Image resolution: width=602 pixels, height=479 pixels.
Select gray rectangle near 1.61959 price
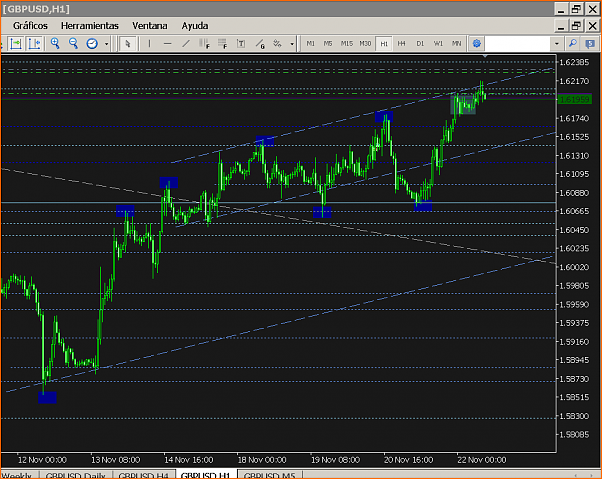tap(463, 105)
